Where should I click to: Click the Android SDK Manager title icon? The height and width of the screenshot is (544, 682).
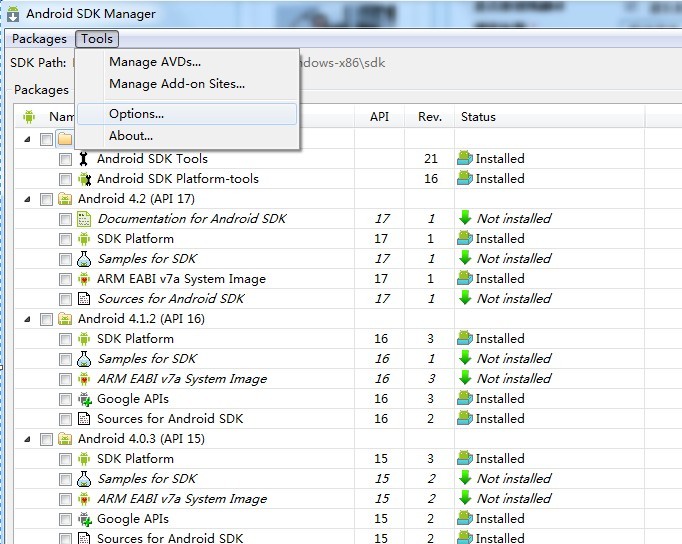click(13, 14)
